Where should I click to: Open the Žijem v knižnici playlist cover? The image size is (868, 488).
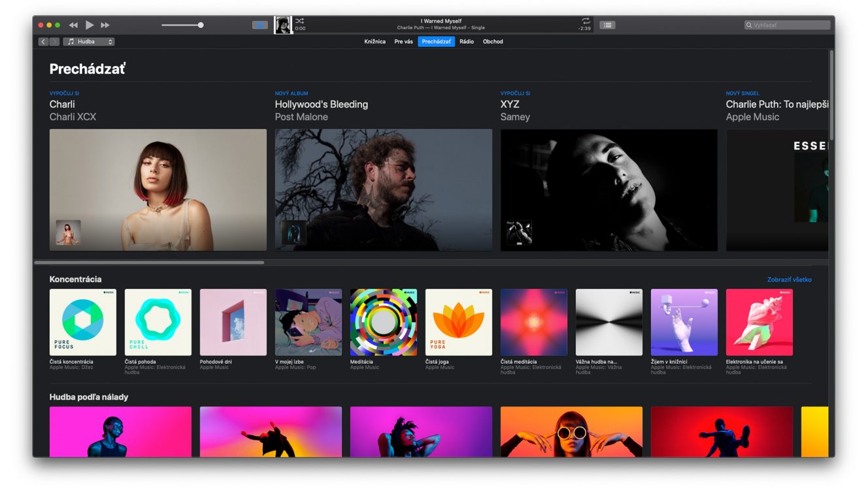(684, 322)
